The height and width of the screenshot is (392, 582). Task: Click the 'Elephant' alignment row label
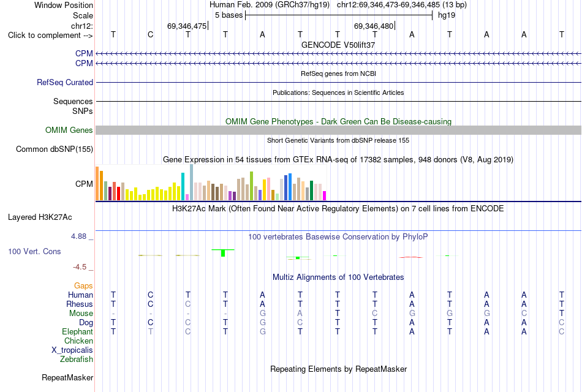pos(77,332)
